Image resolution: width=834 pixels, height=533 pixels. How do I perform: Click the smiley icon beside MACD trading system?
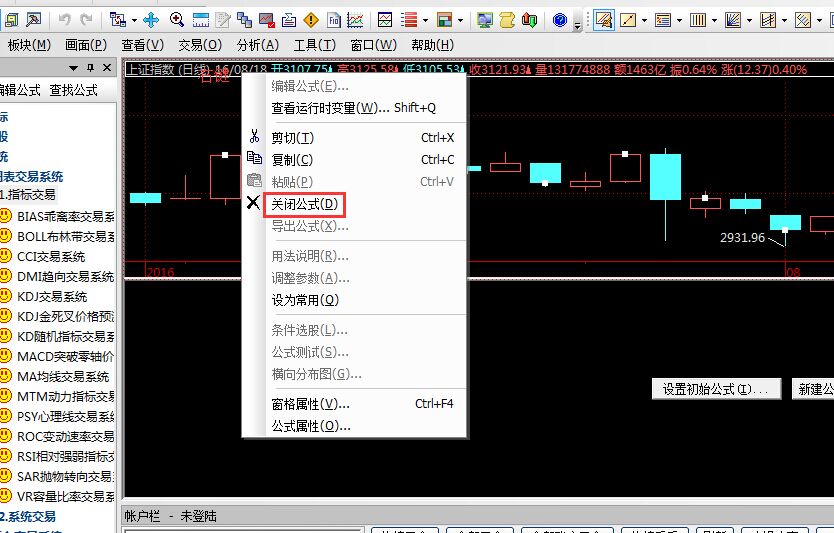(x=6, y=356)
